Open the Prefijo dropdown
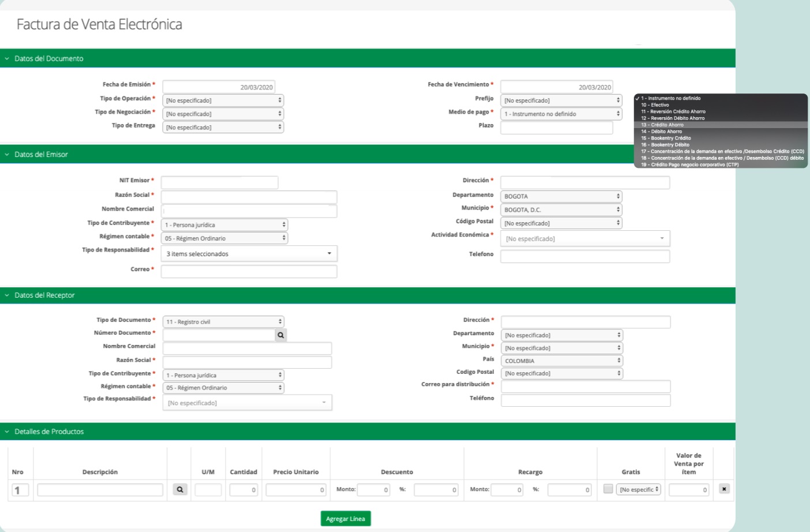Screen dimensions: 810x532 coord(561,100)
